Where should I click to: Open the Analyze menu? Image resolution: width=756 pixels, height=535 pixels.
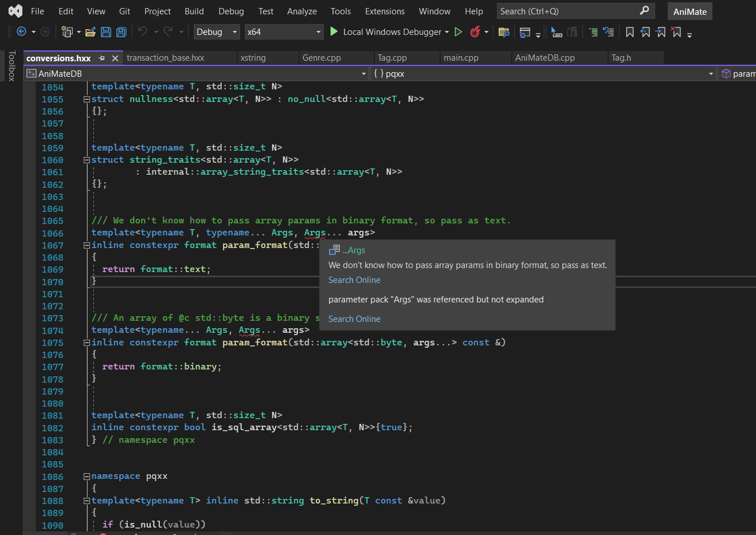click(301, 11)
